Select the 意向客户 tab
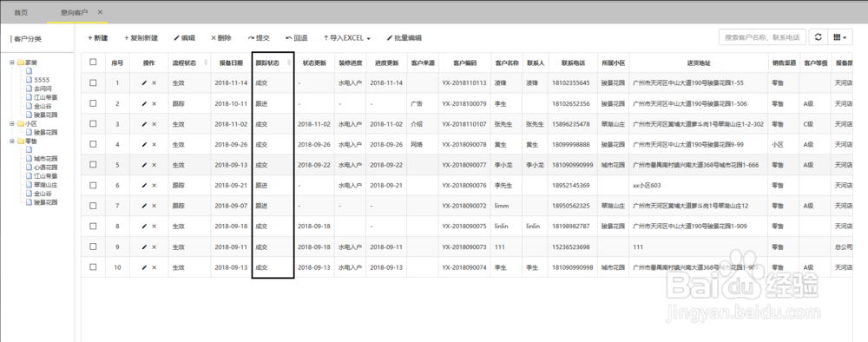 coord(74,12)
